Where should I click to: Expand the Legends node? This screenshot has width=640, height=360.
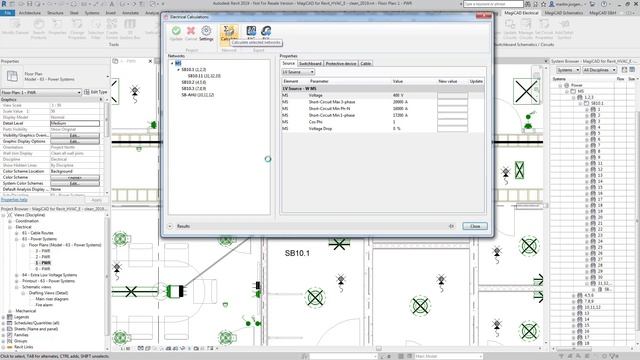[x=4, y=317]
